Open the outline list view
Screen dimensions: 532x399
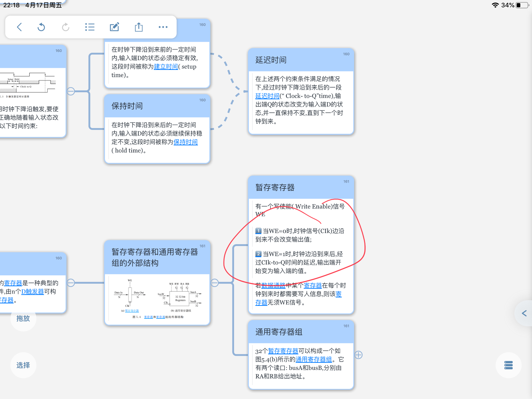coord(90,27)
